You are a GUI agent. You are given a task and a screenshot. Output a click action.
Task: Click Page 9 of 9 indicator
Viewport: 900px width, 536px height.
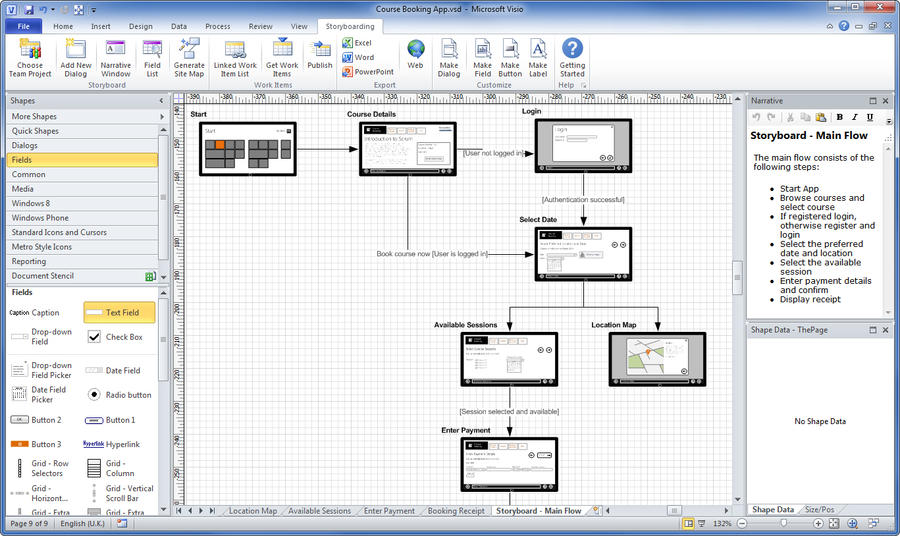(x=29, y=523)
